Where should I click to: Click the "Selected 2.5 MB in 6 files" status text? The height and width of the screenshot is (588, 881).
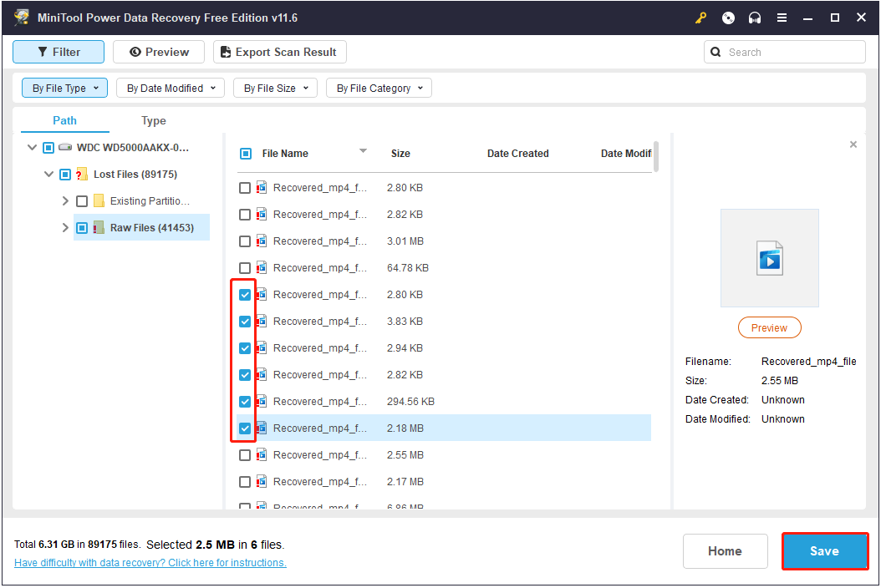pyautogui.click(x=215, y=545)
